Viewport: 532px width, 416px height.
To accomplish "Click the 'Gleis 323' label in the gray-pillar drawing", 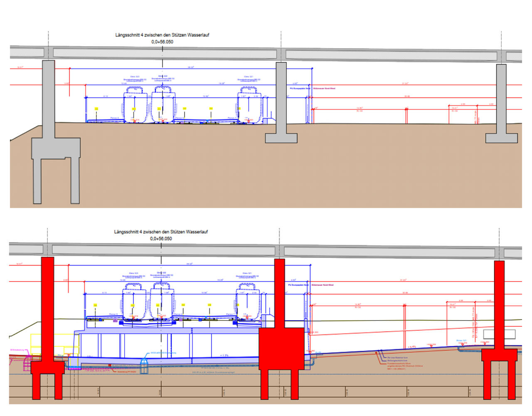I will tap(135, 77).
